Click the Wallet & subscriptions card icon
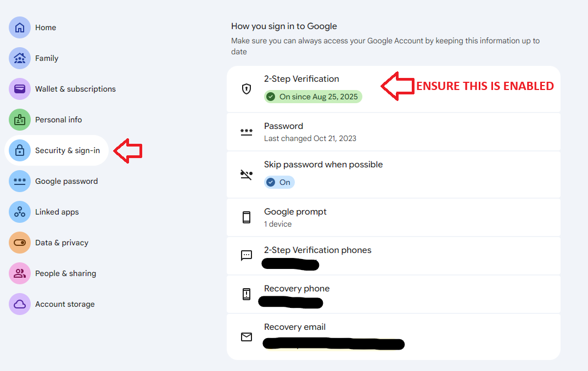 [20, 89]
